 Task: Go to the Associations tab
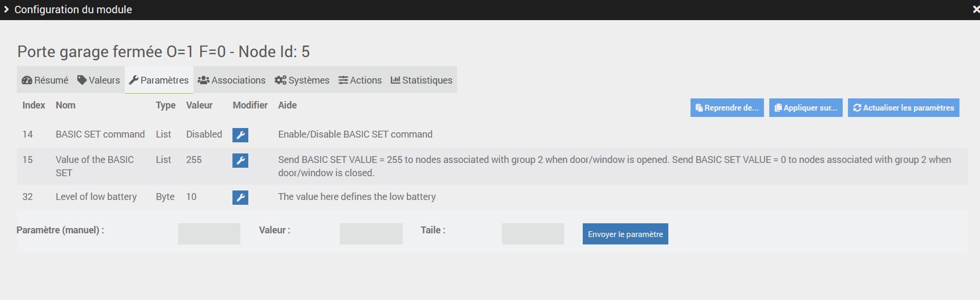tap(232, 80)
